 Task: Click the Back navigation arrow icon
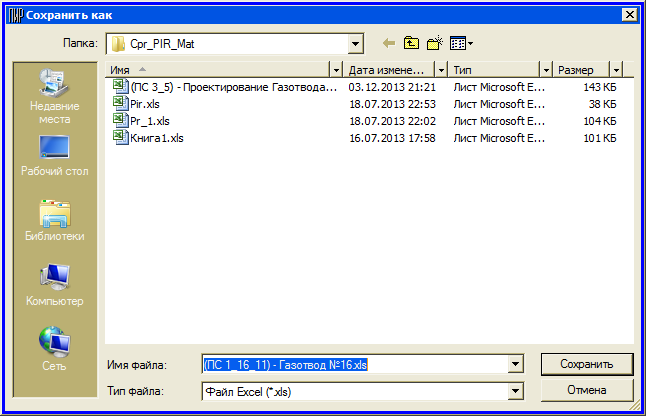pyautogui.click(x=389, y=44)
